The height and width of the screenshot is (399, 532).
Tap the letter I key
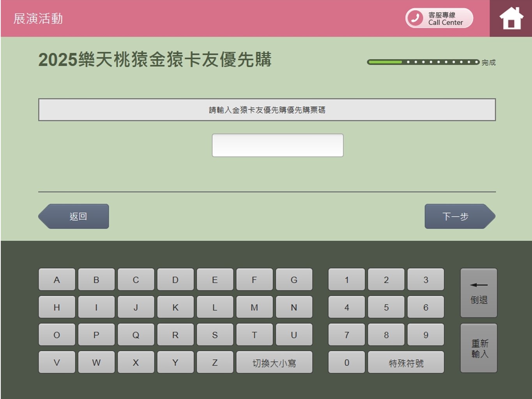click(x=96, y=307)
